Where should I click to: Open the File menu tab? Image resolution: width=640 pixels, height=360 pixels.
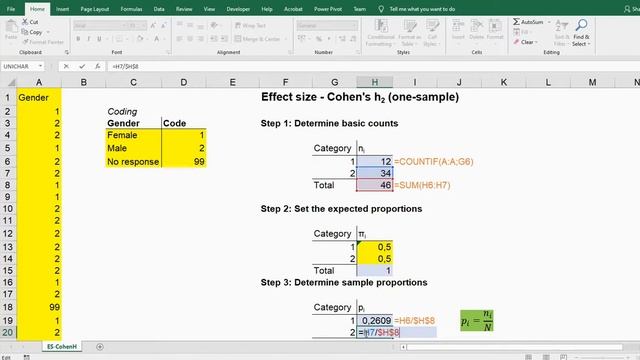(x=11, y=9)
